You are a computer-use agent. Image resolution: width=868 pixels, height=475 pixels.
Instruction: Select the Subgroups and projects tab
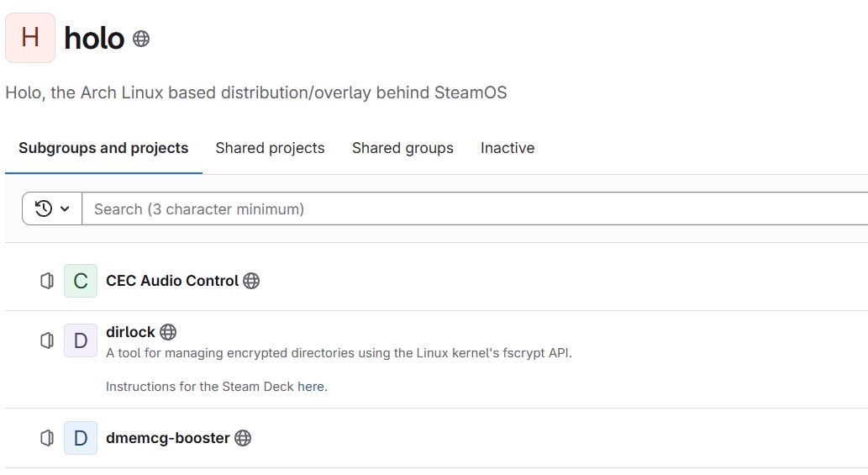[103, 148]
